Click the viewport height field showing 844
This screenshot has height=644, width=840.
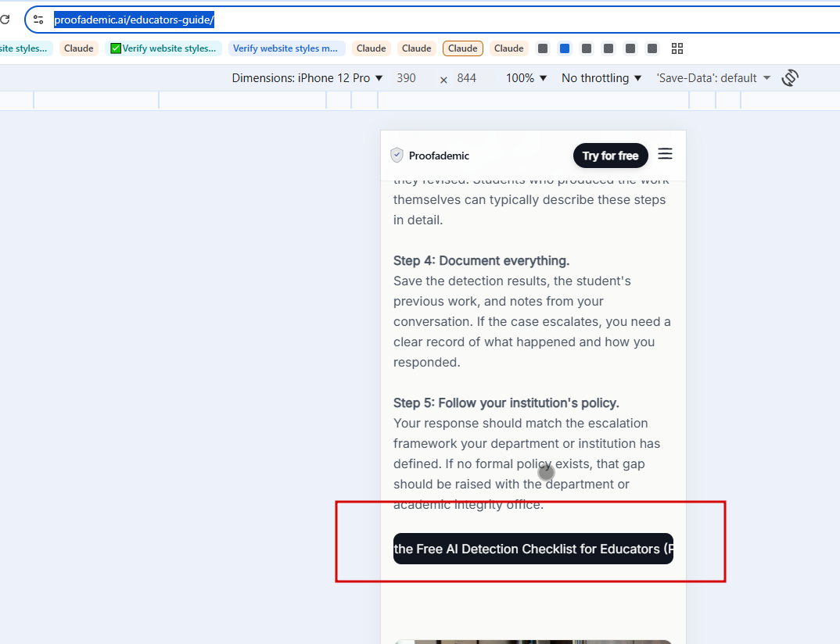pyautogui.click(x=467, y=78)
